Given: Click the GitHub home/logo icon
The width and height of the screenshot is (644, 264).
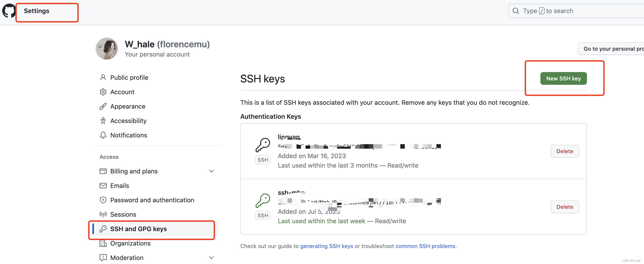Looking at the screenshot, I should [x=10, y=10].
